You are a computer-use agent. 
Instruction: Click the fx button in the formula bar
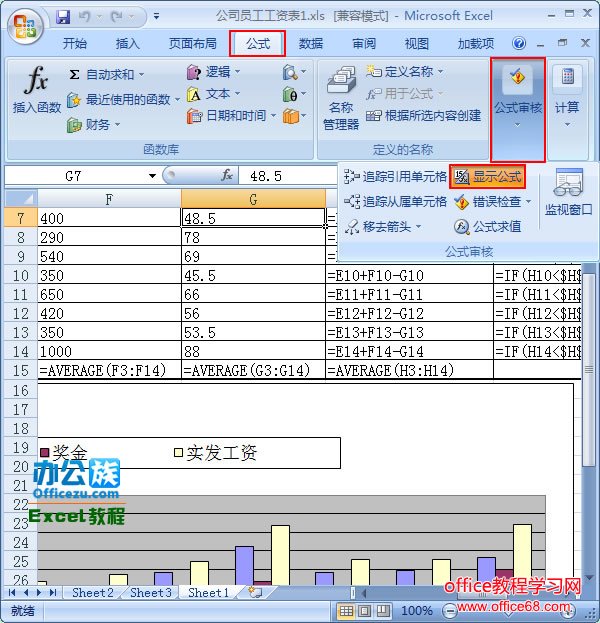[x=227, y=175]
